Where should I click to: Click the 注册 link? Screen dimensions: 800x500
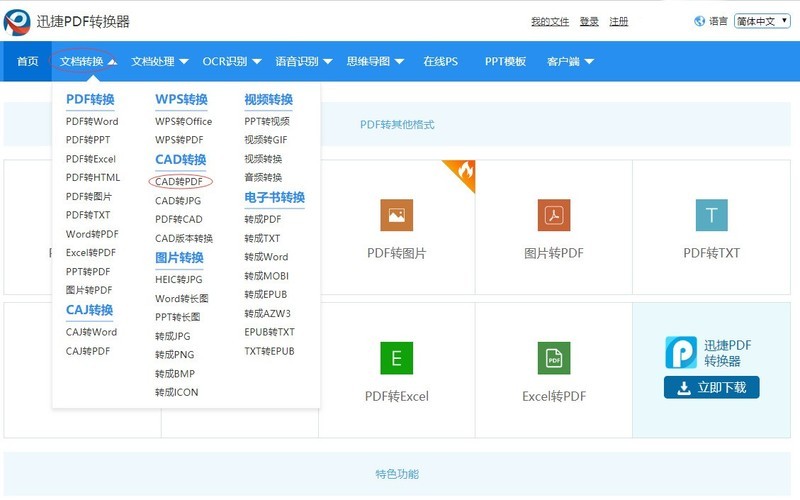(x=619, y=21)
